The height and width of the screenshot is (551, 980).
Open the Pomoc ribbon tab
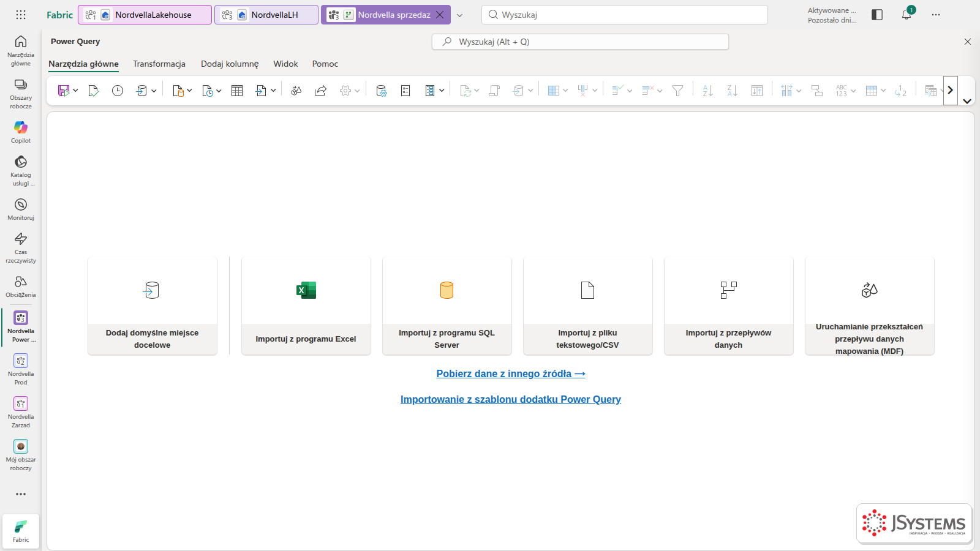pos(325,64)
